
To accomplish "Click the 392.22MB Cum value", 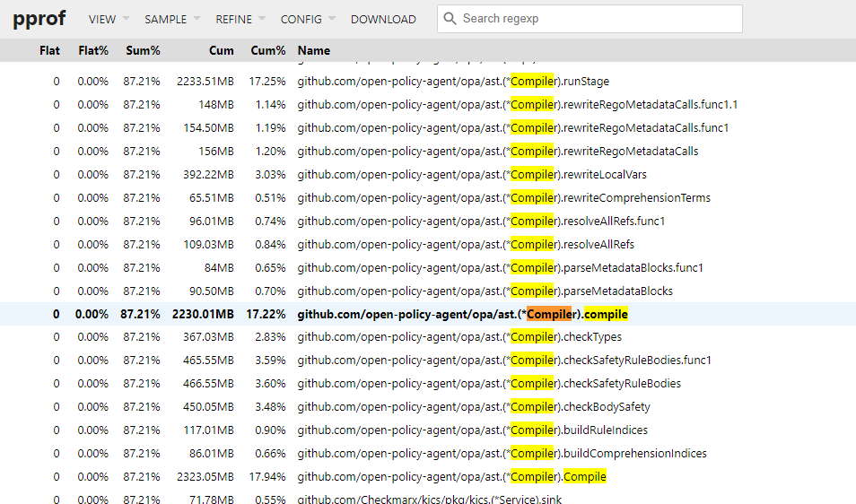I will point(208,175).
